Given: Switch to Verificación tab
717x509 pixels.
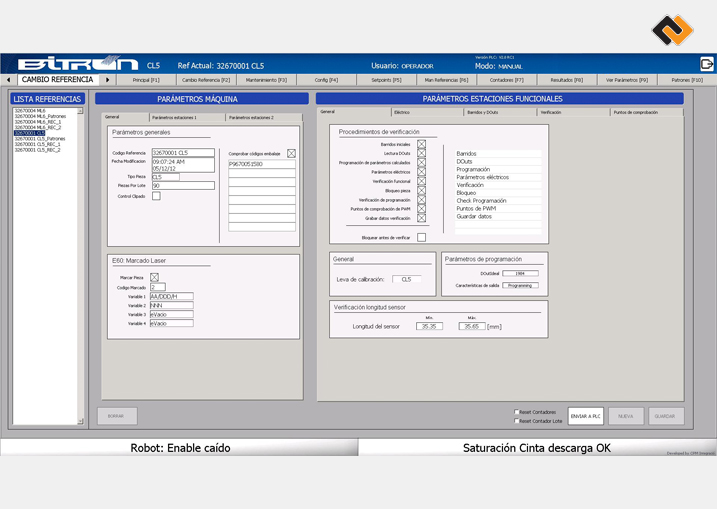Looking at the screenshot, I should tap(573, 112).
